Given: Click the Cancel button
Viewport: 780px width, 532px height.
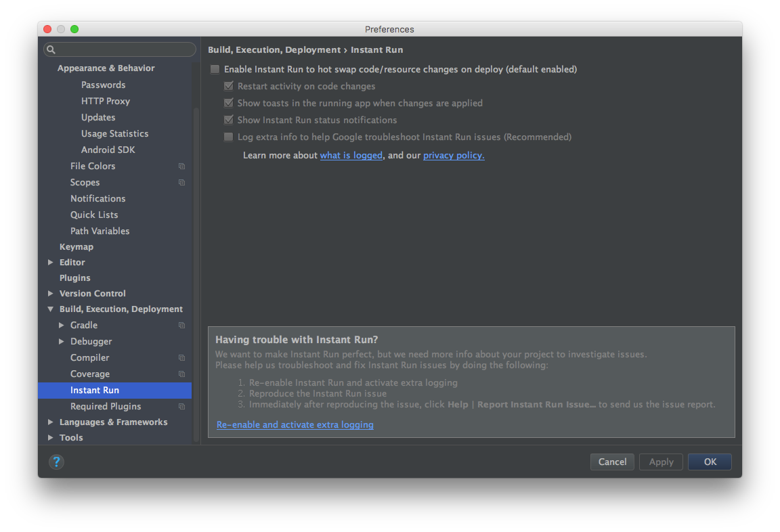Looking at the screenshot, I should [x=612, y=462].
